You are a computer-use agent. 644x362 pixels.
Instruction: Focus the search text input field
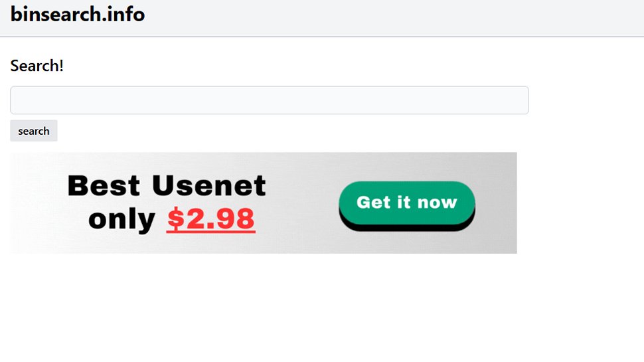point(269,100)
